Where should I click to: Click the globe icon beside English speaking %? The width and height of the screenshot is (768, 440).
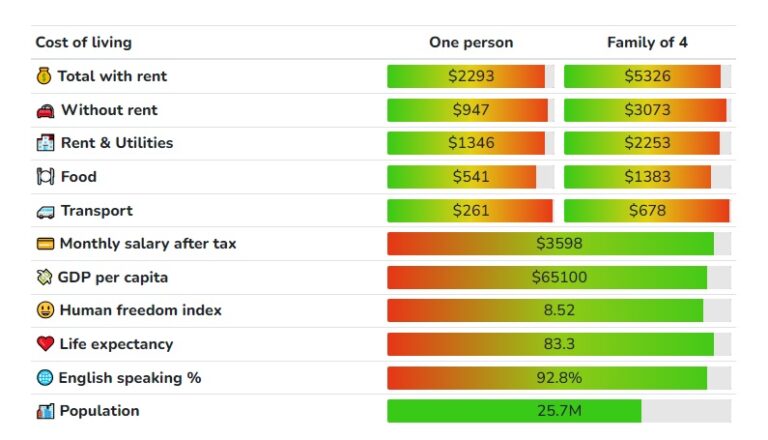[45, 378]
